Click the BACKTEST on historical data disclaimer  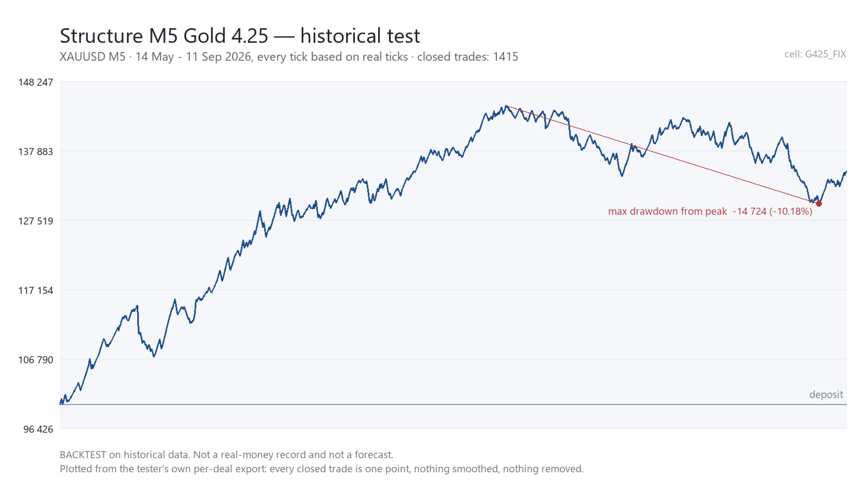click(x=226, y=455)
